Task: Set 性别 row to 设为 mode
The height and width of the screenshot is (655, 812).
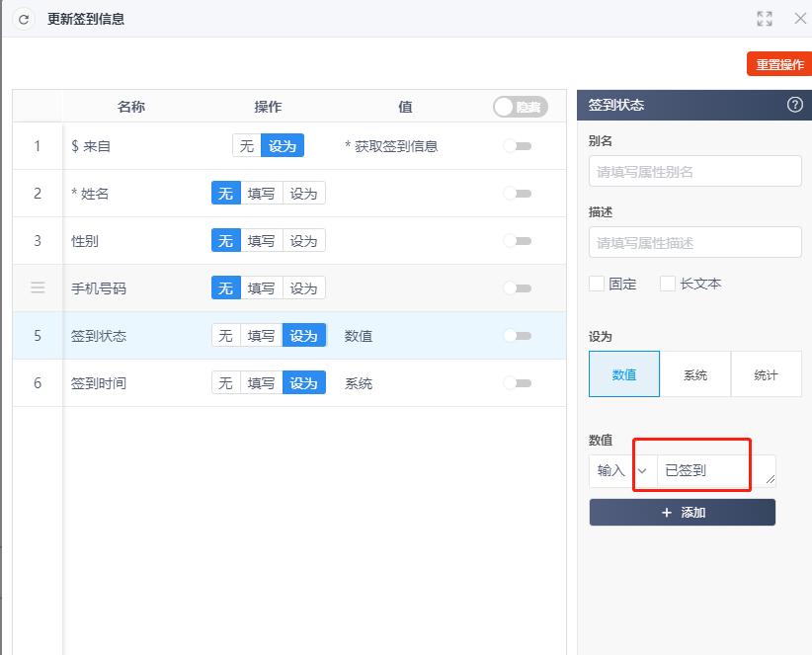Action: pyautogui.click(x=303, y=240)
